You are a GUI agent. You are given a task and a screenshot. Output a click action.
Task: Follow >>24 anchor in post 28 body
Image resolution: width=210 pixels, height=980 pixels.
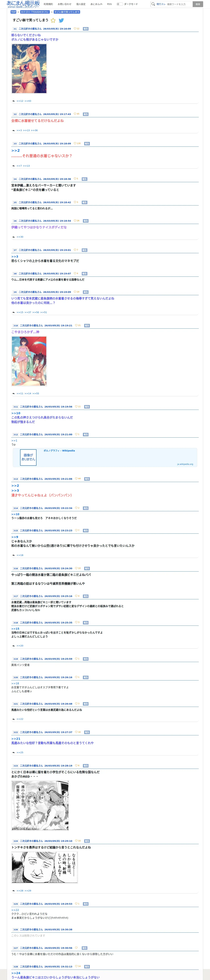(16, 973)
